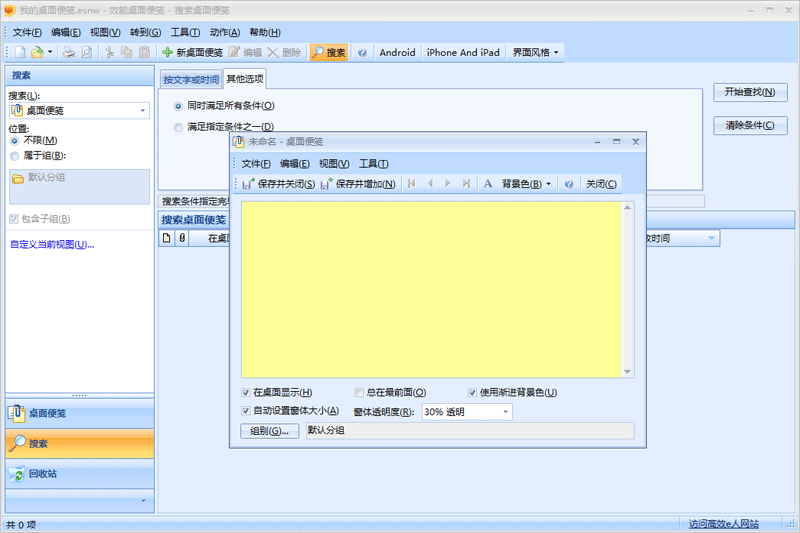800x533 pixels.
Task: Enable the 总在最前面 checkbox
Action: tap(360, 393)
